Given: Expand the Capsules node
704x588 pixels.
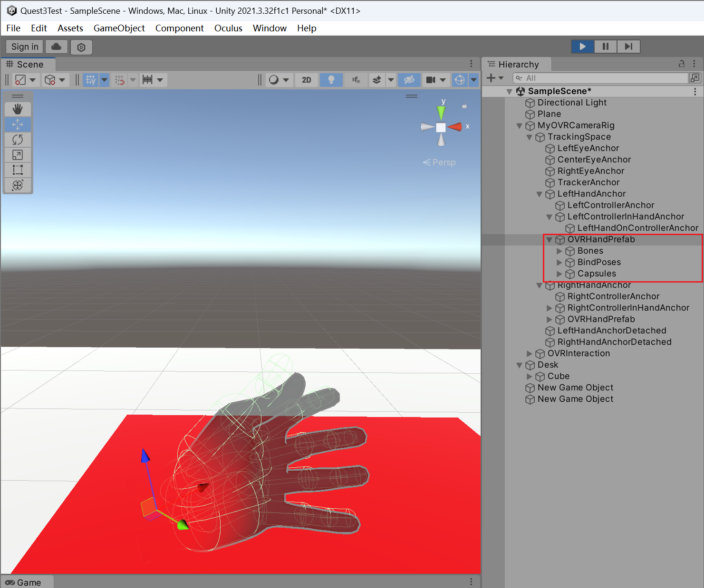Looking at the screenshot, I should [559, 274].
